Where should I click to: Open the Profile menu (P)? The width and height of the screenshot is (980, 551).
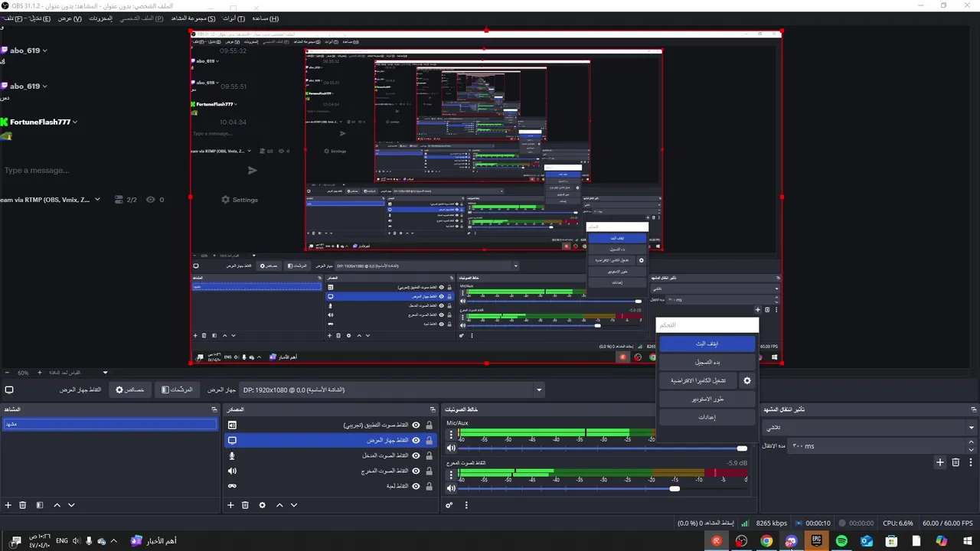point(141,18)
